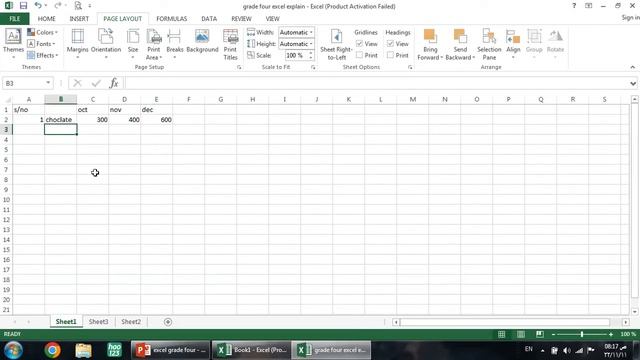Click the Insert Function fx button
This screenshot has width=640, height=360.
[x=114, y=83]
